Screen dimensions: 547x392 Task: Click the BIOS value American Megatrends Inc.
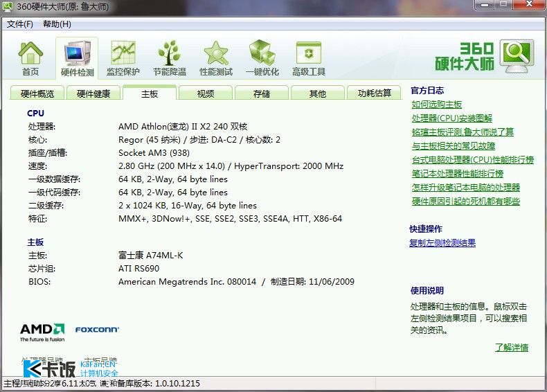[236, 282]
